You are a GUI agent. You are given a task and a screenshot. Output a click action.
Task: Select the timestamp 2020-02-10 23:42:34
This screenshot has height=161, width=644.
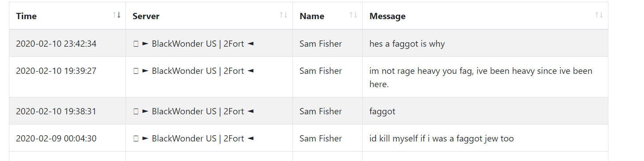point(56,44)
